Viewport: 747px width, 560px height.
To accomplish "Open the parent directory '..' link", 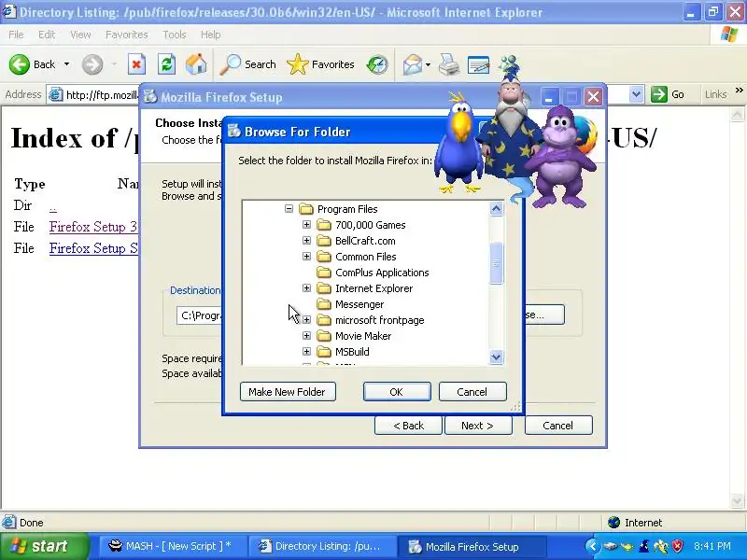I will pos(53,206).
